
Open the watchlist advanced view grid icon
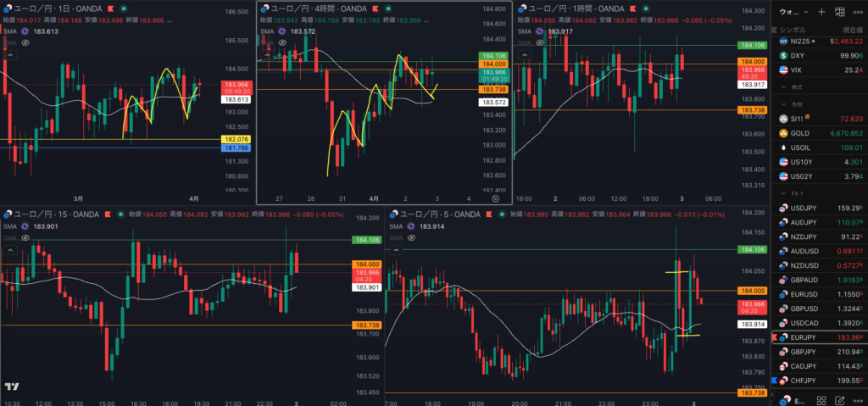click(839, 12)
